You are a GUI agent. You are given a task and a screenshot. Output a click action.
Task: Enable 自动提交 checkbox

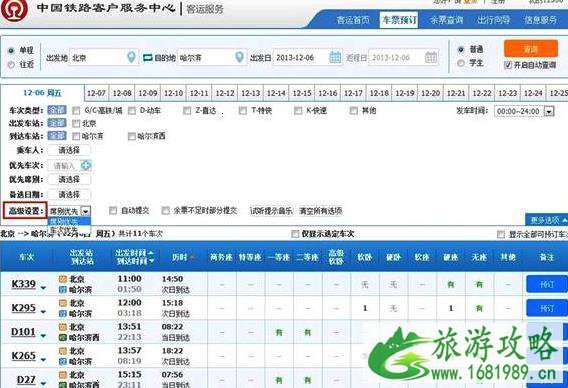point(113,210)
